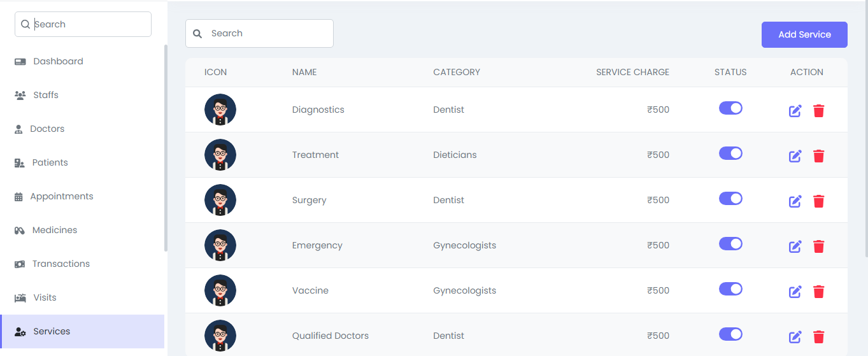Toggle the Vaccine service status

point(730,289)
